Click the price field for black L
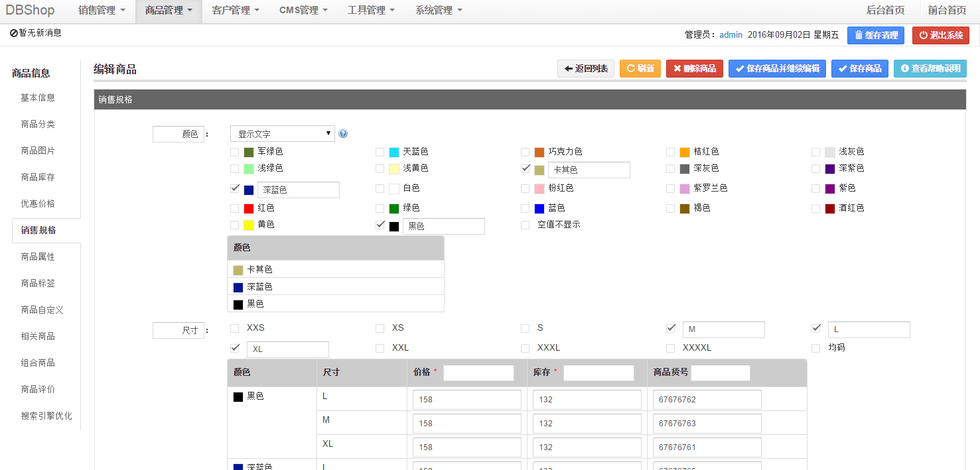Screen dimensions: 980x470 click(x=467, y=400)
